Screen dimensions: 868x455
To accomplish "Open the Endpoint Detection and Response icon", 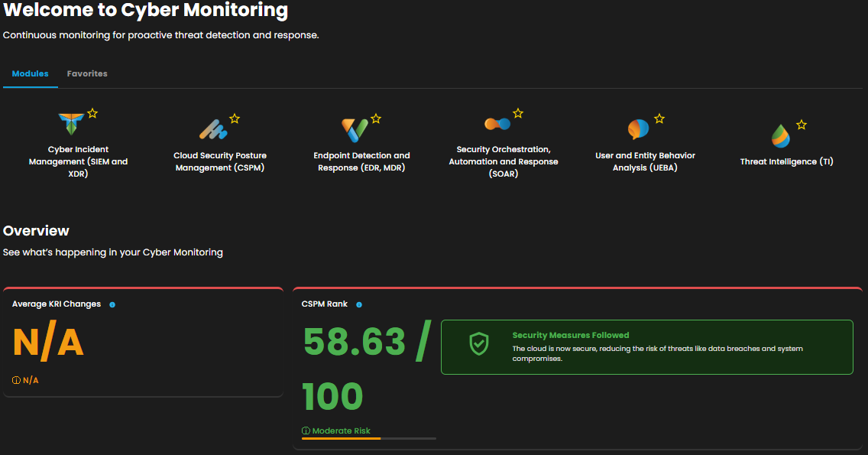I will click(x=355, y=129).
